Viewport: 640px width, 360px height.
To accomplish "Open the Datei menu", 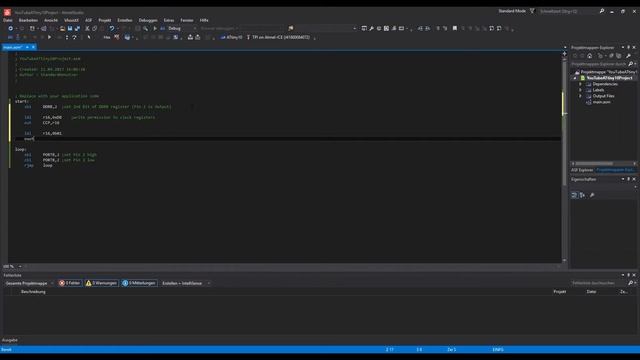I will tap(7, 20).
